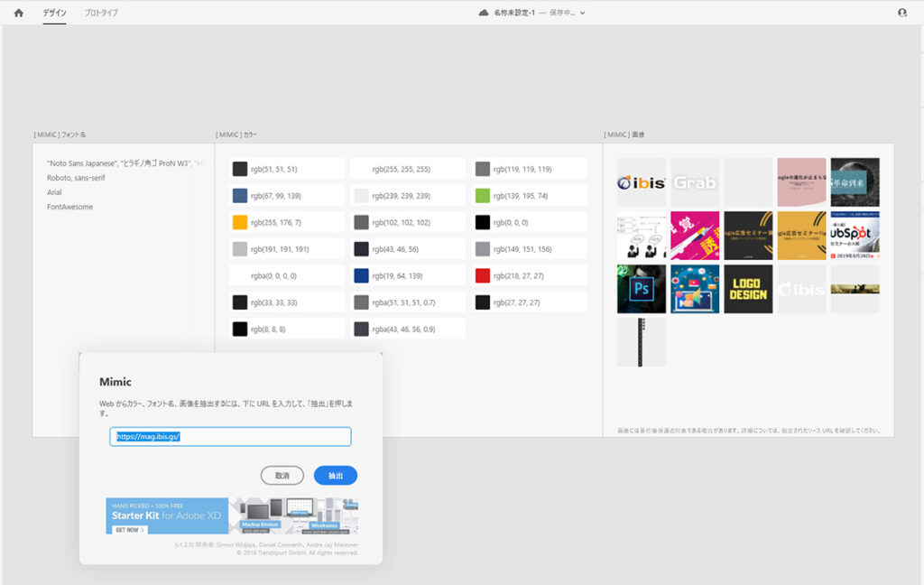Select the pink banner image thumbnail

(x=801, y=182)
